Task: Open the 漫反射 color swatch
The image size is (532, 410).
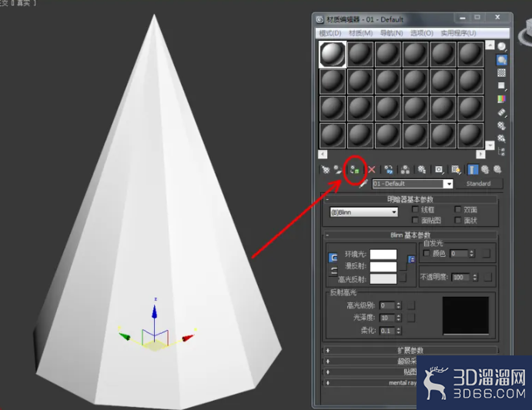Action: click(x=383, y=267)
